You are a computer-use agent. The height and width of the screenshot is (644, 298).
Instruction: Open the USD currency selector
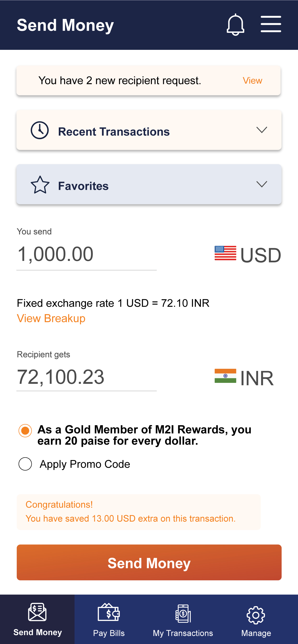click(x=248, y=254)
